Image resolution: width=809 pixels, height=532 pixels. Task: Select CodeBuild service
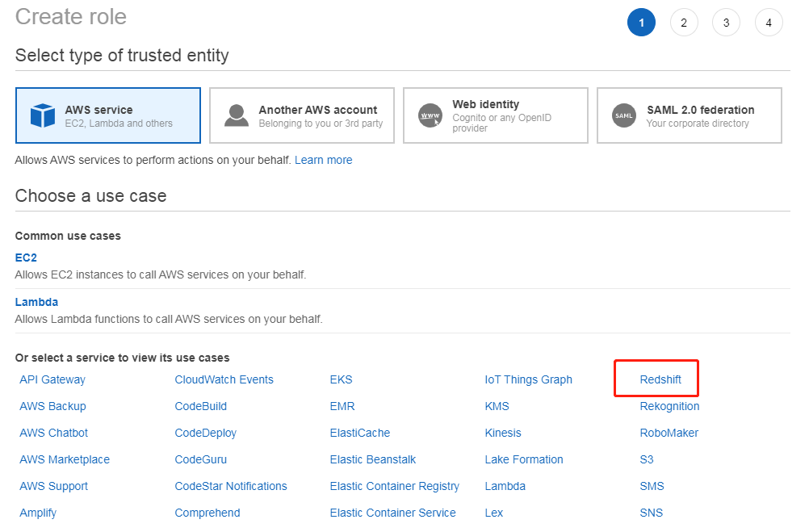(x=201, y=407)
